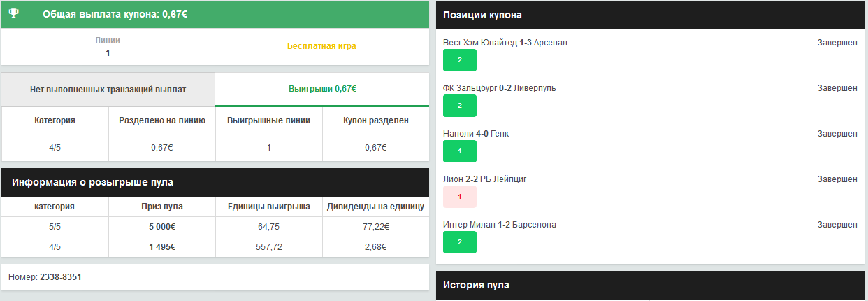Click the 'Бесплатная игра' link
Viewport: 868px width, 301px height.
coord(321,47)
